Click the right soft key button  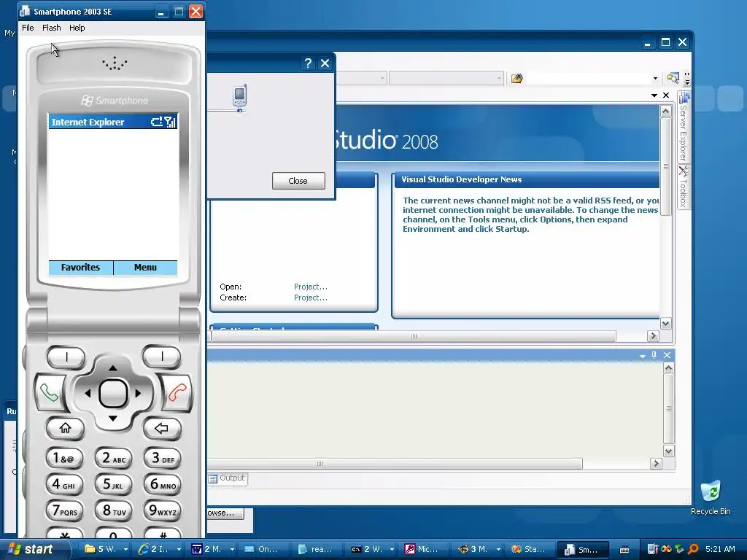click(x=161, y=357)
